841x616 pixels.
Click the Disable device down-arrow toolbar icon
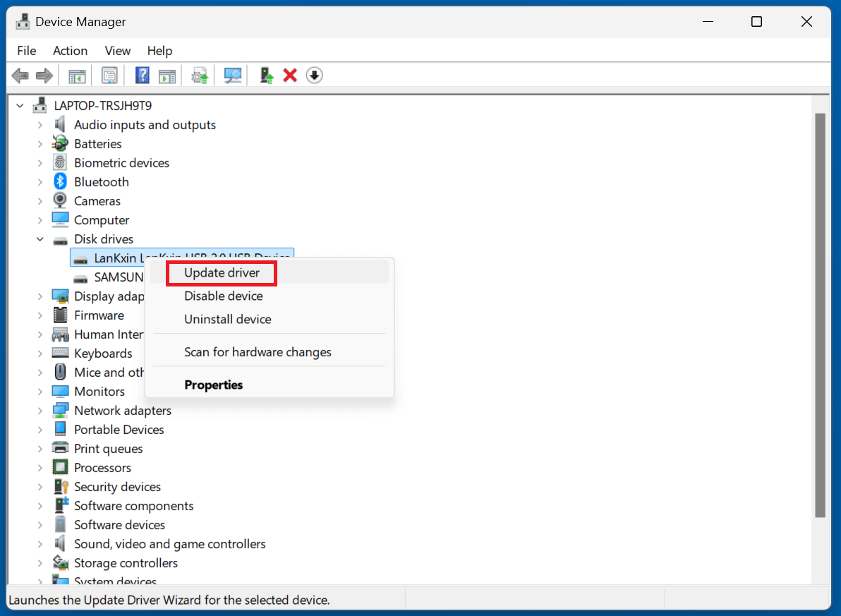coord(315,76)
